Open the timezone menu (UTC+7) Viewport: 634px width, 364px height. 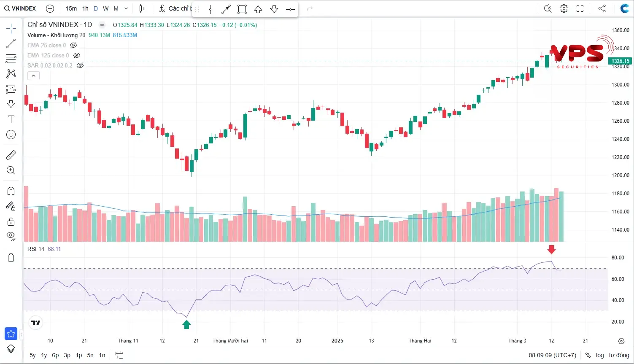click(552, 355)
